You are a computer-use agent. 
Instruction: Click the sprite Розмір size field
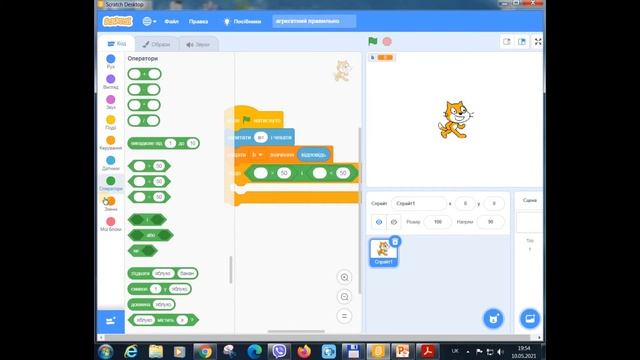pyautogui.click(x=438, y=222)
